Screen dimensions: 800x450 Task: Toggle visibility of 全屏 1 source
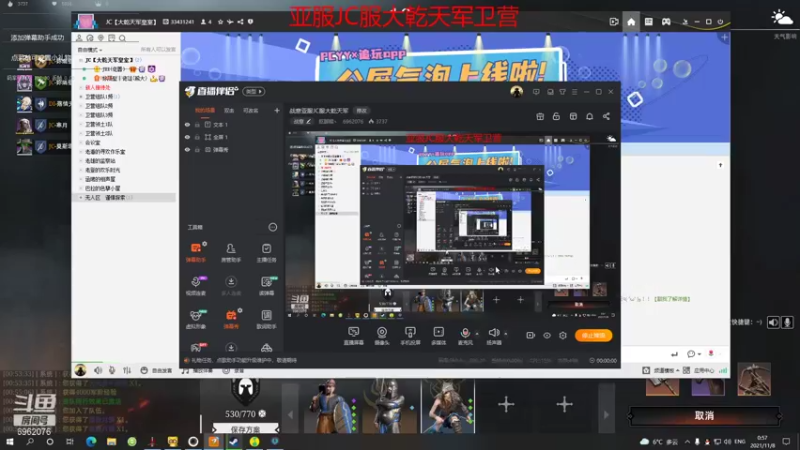click(187, 137)
